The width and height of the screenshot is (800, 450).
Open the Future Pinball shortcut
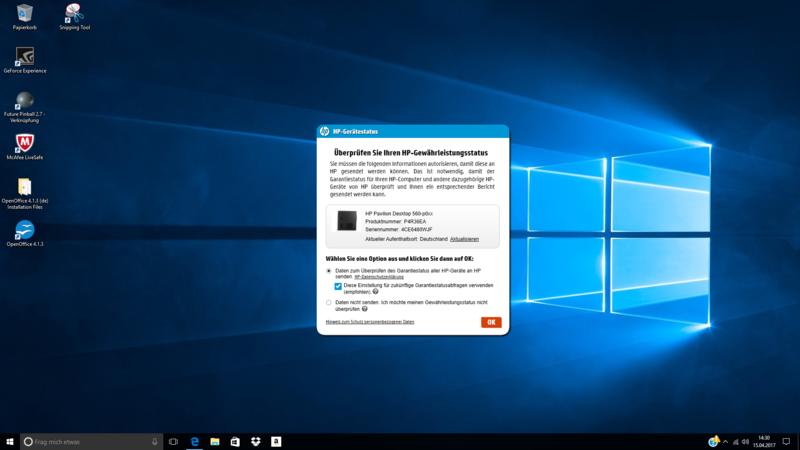[x=25, y=101]
